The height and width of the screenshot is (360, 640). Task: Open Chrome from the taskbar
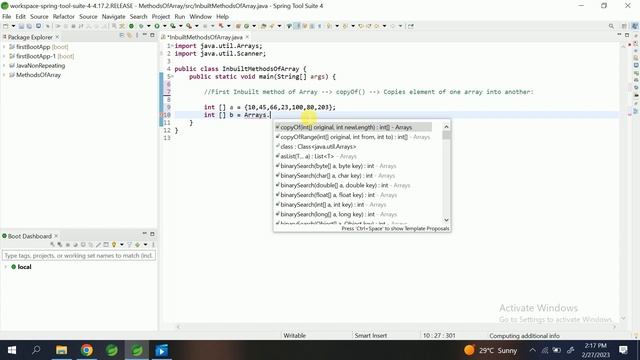[x=87, y=350]
